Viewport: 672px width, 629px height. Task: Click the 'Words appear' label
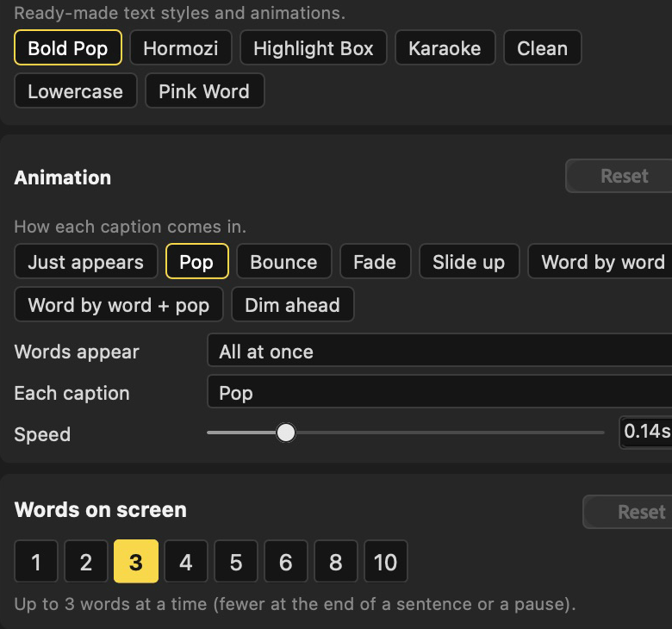coord(77,352)
